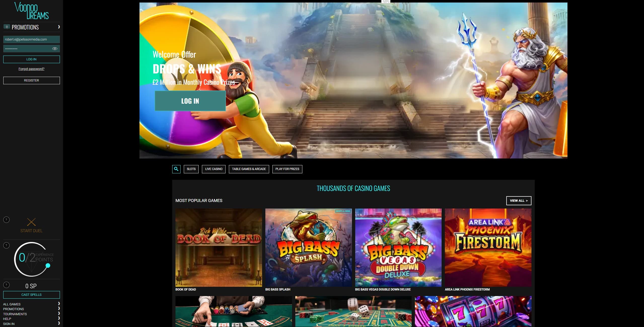Follow the Forgot password link
This screenshot has width=644, height=327.
click(31, 69)
